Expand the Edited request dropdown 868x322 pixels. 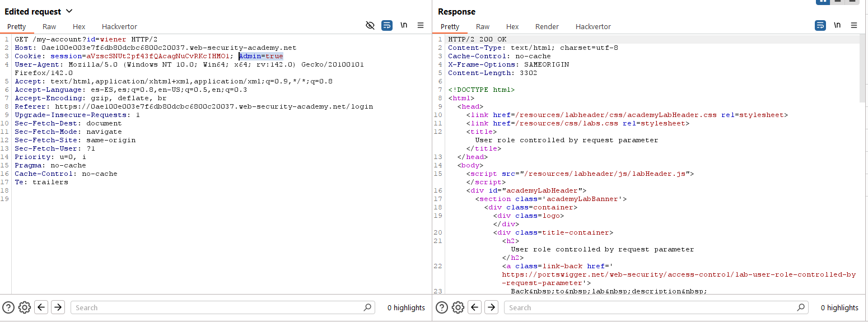69,11
